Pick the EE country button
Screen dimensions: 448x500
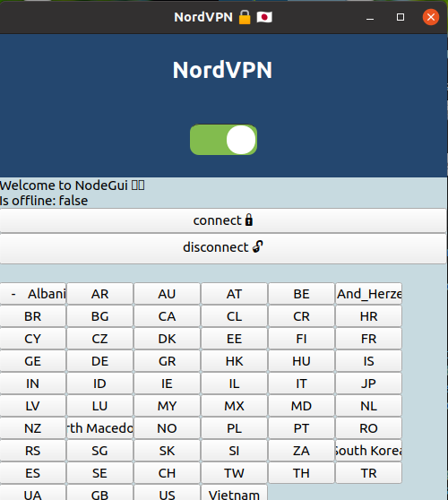tap(235, 339)
